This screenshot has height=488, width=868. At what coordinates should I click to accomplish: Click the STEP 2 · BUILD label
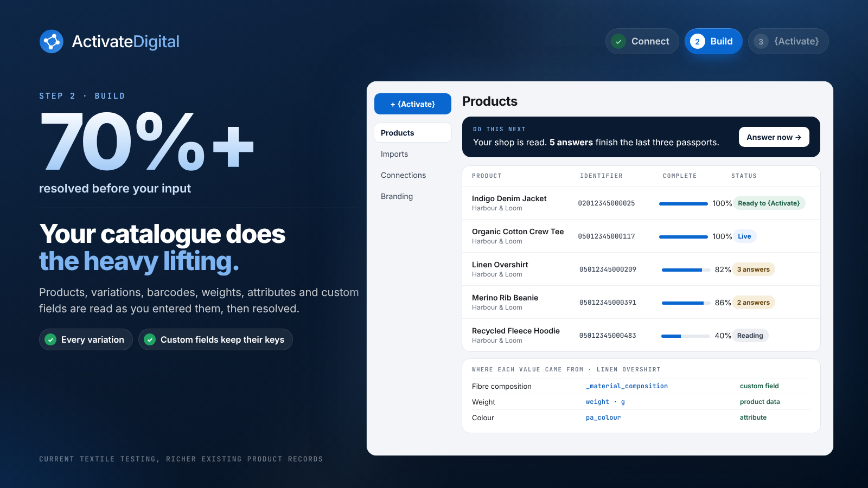click(x=82, y=96)
